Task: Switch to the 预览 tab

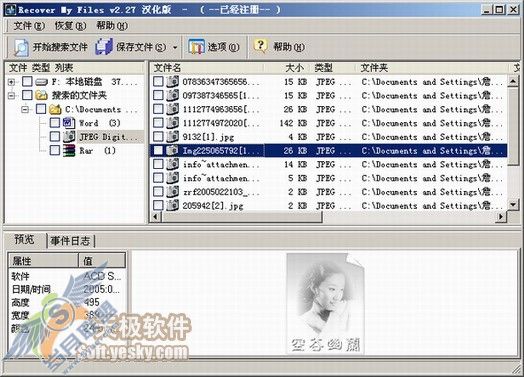Action: (25, 240)
